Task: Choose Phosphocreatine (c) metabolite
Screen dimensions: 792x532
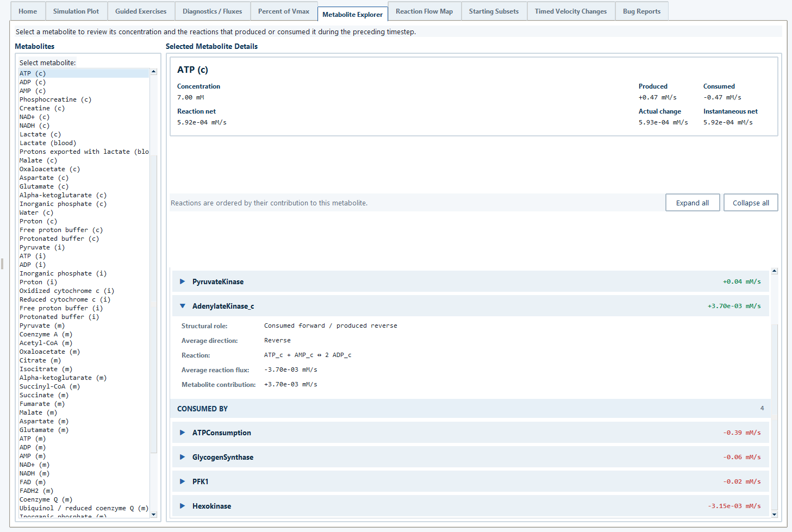Action: [84, 99]
